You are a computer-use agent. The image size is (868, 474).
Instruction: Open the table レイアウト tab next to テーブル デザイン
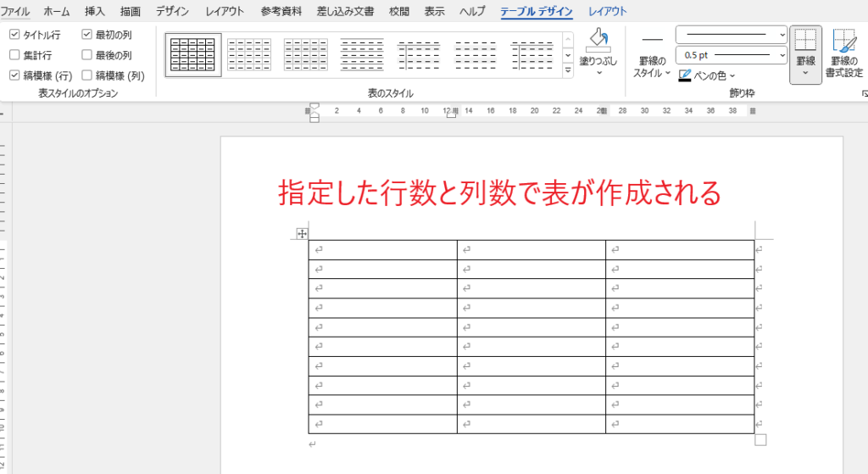point(607,11)
